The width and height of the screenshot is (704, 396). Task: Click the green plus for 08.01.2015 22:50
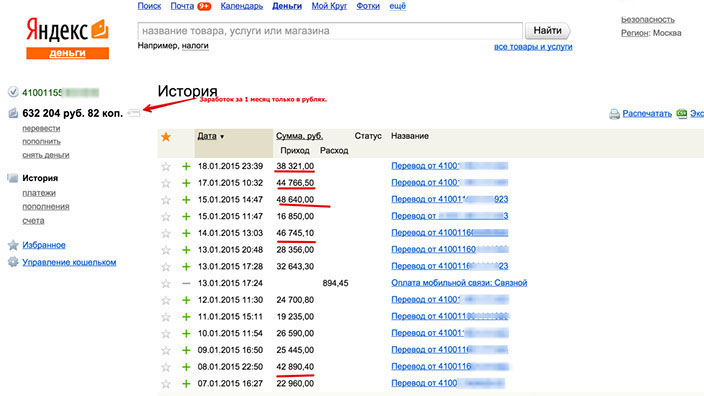pyautogui.click(x=186, y=367)
